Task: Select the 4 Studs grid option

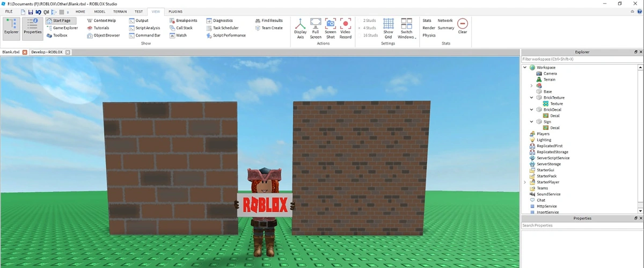Action: point(369,28)
